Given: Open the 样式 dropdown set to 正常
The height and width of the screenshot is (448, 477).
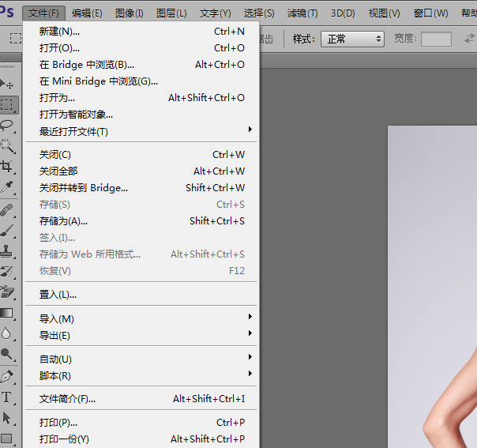Looking at the screenshot, I should 352,39.
